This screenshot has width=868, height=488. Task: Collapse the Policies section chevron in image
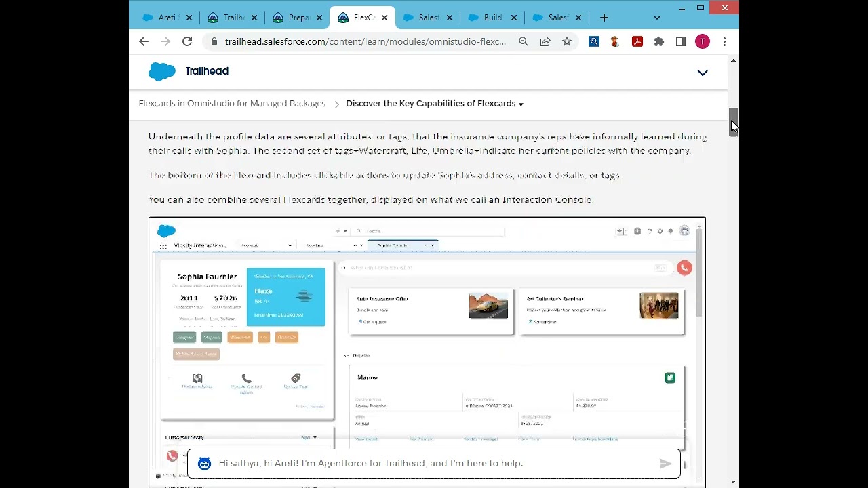click(346, 356)
